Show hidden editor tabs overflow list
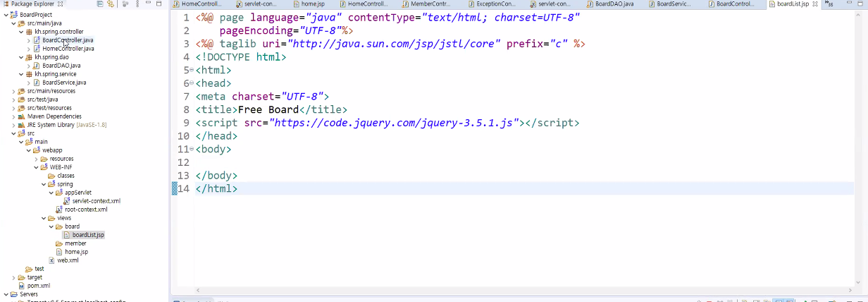The height and width of the screenshot is (302, 868). tap(829, 4)
